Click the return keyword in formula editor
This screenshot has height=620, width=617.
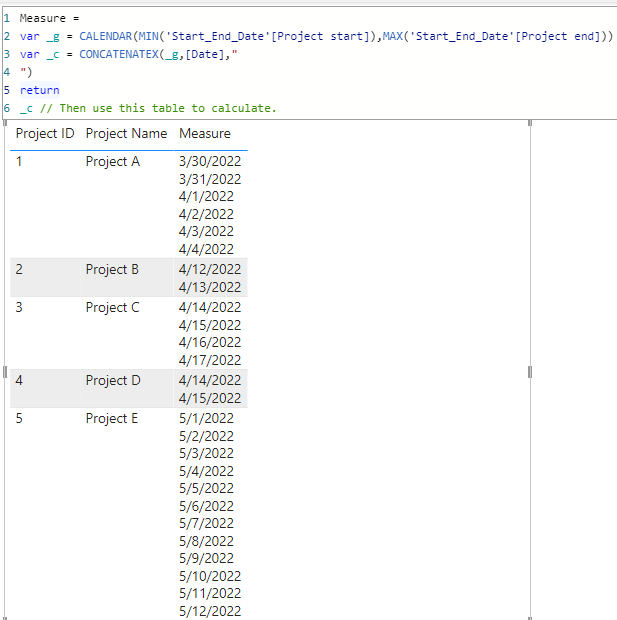tap(40, 90)
